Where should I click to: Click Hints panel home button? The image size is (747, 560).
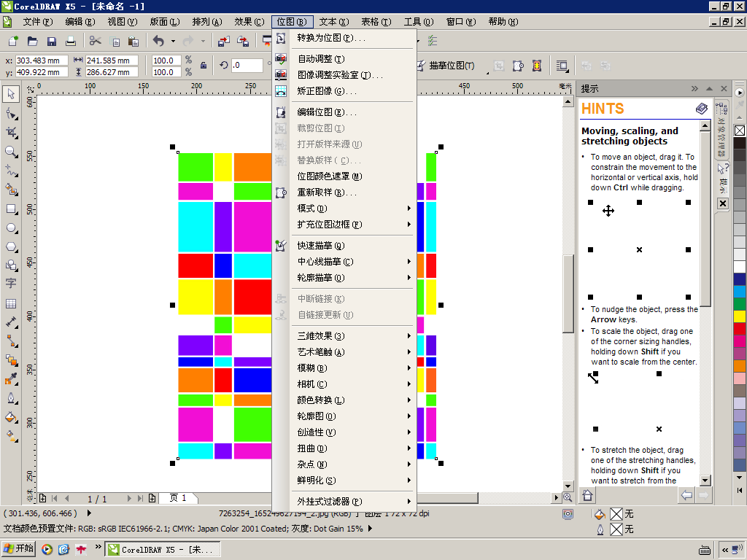[x=587, y=495]
